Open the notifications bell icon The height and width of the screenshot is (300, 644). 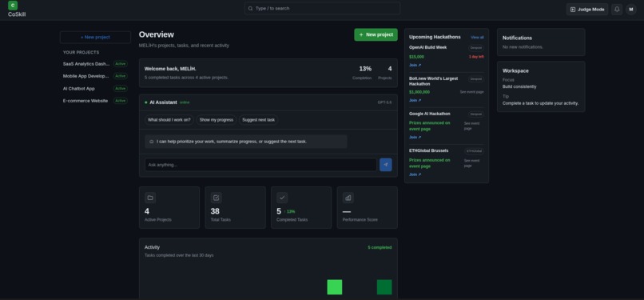617,9
